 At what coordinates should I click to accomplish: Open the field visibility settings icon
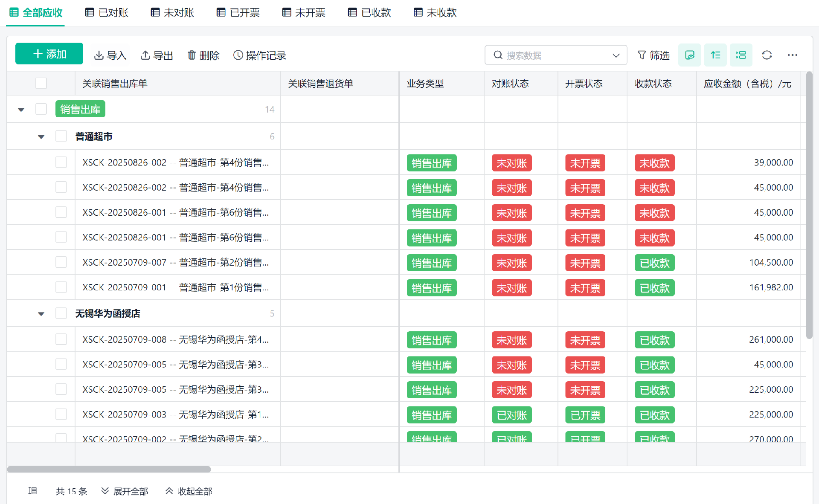689,55
